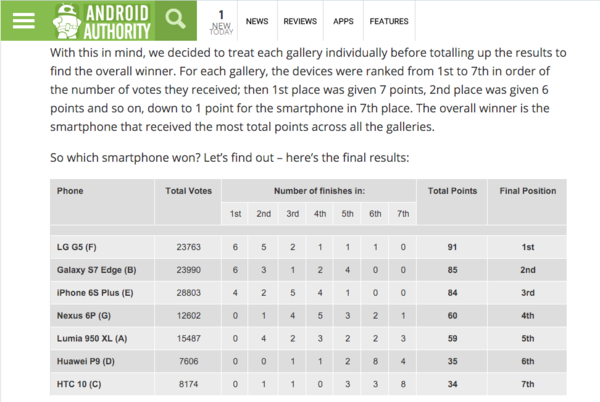This screenshot has width=600, height=402.
Task: Select the LG G5 (F) row label
Action: click(x=77, y=247)
